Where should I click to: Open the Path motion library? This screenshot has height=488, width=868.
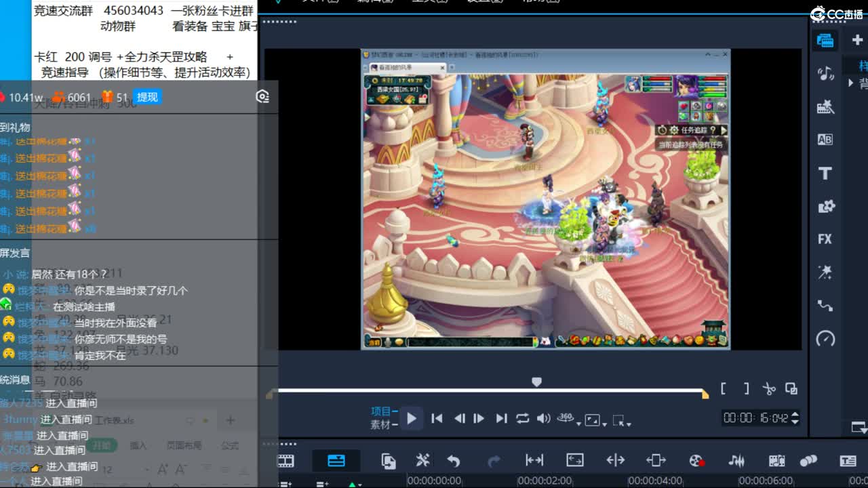(825, 306)
